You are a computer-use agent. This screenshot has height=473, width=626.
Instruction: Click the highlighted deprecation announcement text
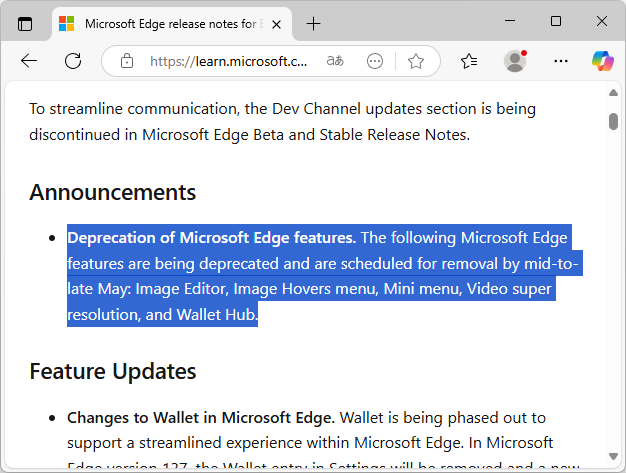coord(320,277)
